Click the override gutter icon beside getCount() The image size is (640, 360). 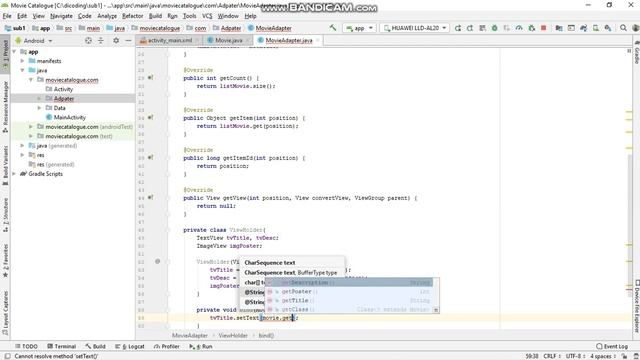[x=151, y=78]
